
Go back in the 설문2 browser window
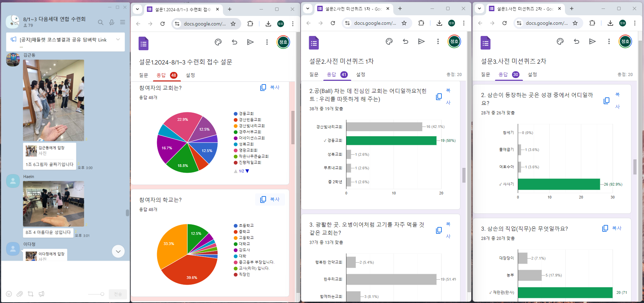click(308, 23)
